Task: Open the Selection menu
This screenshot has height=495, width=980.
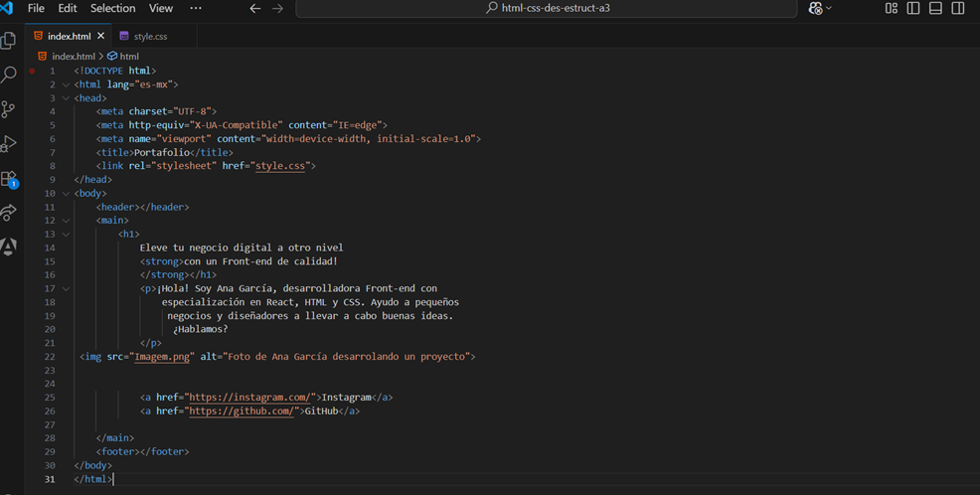Action: (x=112, y=8)
